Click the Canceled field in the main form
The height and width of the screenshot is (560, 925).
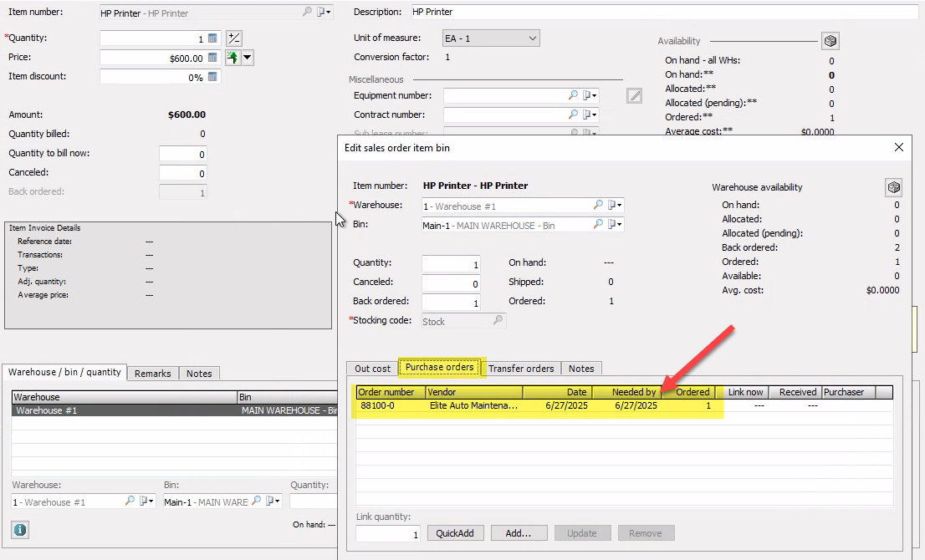183,173
